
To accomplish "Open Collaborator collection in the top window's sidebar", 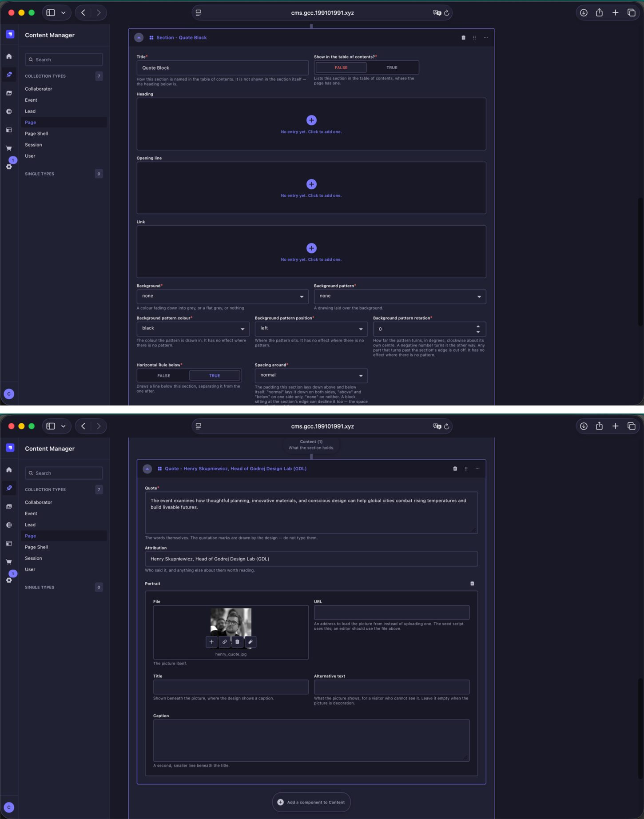I will coord(39,89).
